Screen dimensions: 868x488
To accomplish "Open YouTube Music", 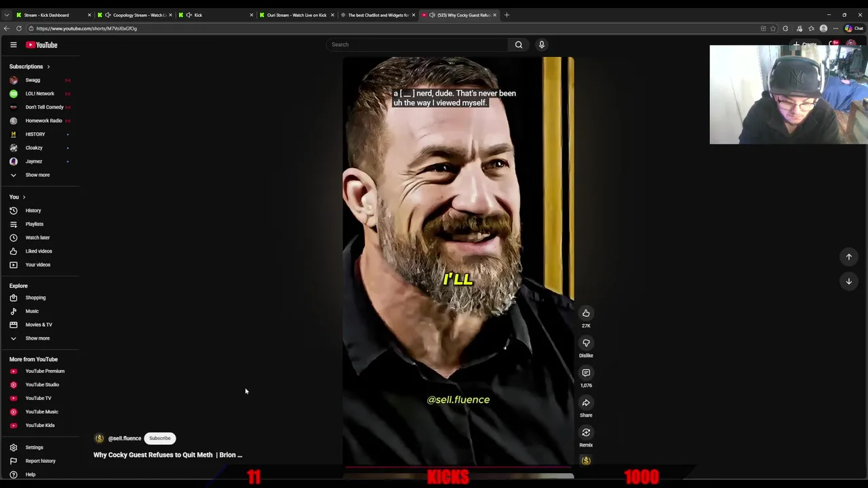I will click(x=41, y=412).
